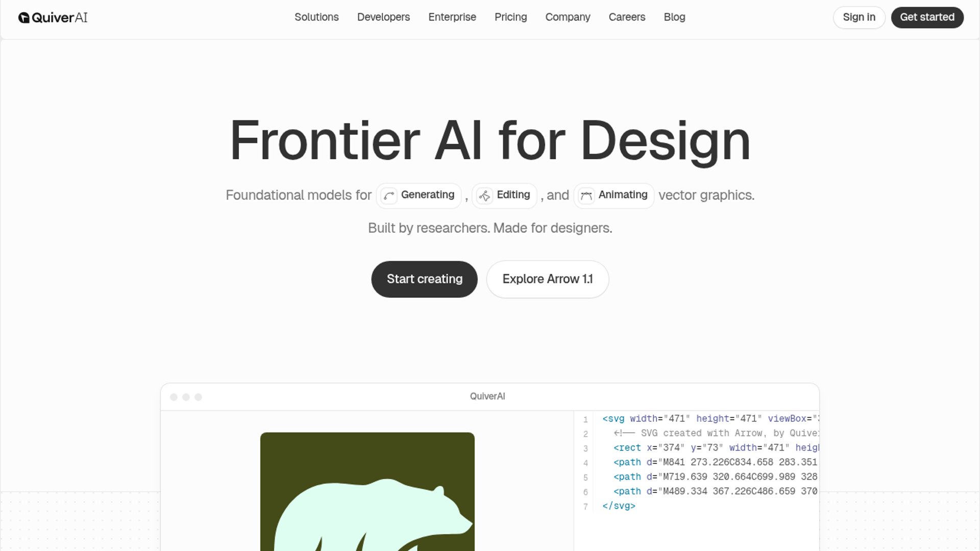Open the Solutions dropdown

click(x=316, y=17)
